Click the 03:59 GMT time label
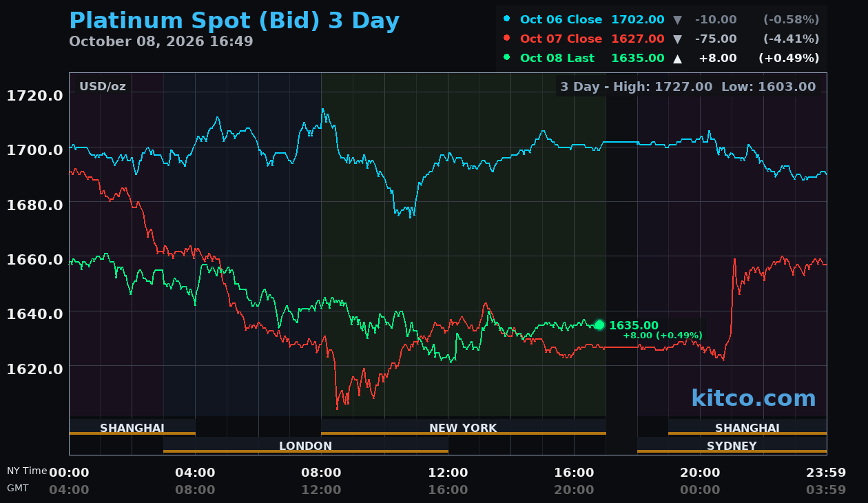Screen dimensions: 868x503 tap(826, 490)
